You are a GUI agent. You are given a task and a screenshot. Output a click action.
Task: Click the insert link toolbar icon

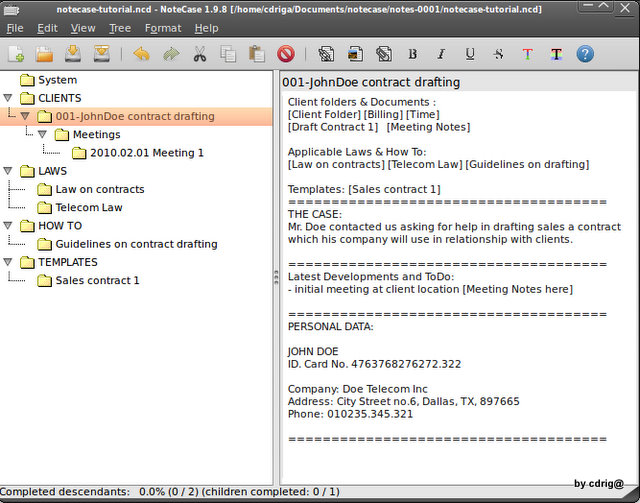pos(326,54)
